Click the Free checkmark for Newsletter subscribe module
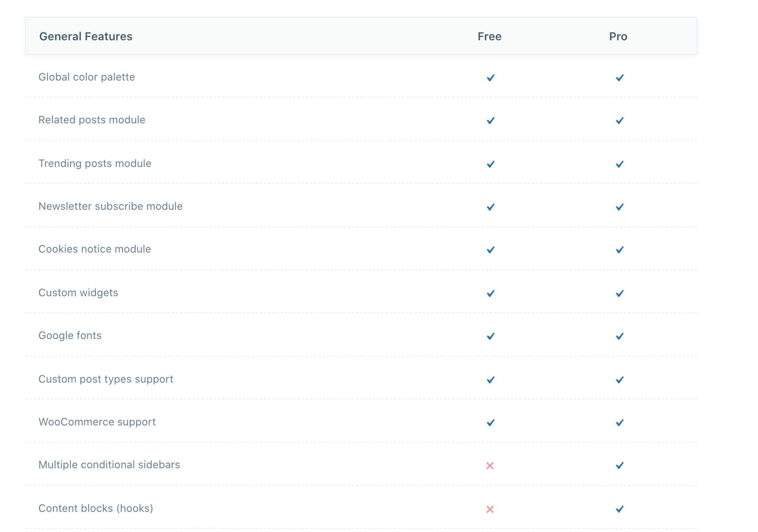 490,207
